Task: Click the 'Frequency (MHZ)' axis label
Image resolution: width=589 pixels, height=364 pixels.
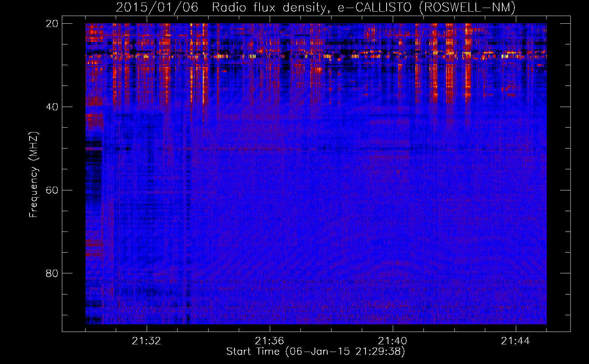Action: tap(33, 175)
